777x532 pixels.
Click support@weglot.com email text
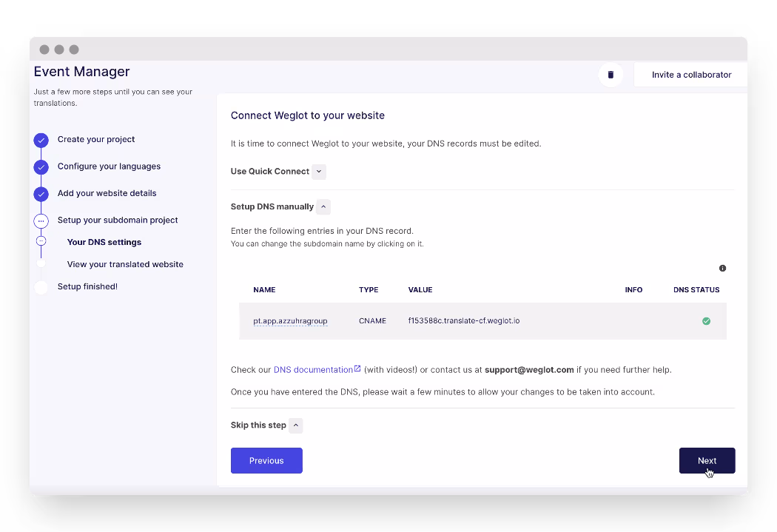529,369
